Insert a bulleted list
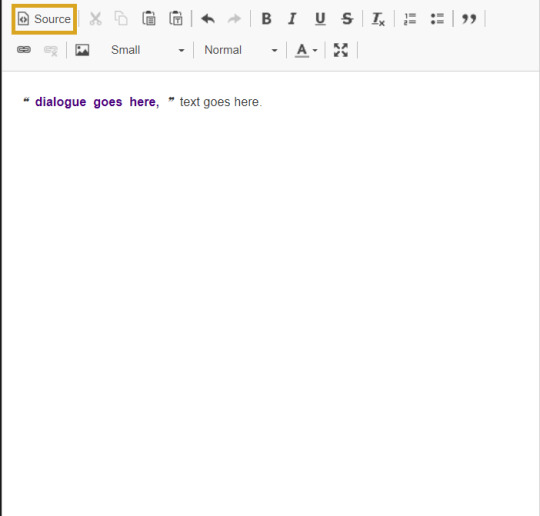The height and width of the screenshot is (516, 540). 437,19
